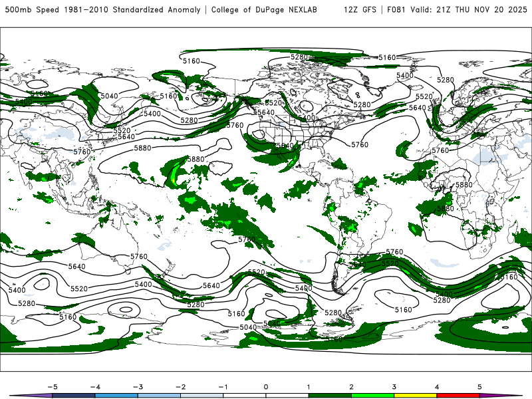Click the '-1' tick label on the colorbar
This screenshot has height=399, width=532.
223,387
